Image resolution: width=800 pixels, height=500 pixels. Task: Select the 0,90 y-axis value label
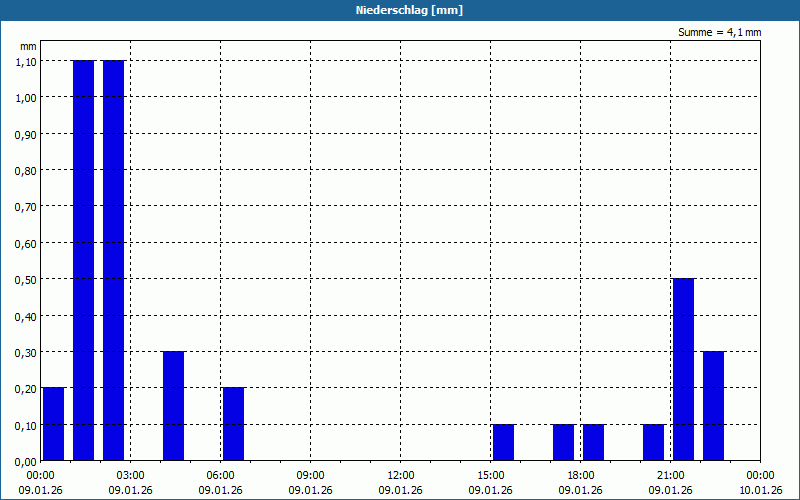[26, 134]
